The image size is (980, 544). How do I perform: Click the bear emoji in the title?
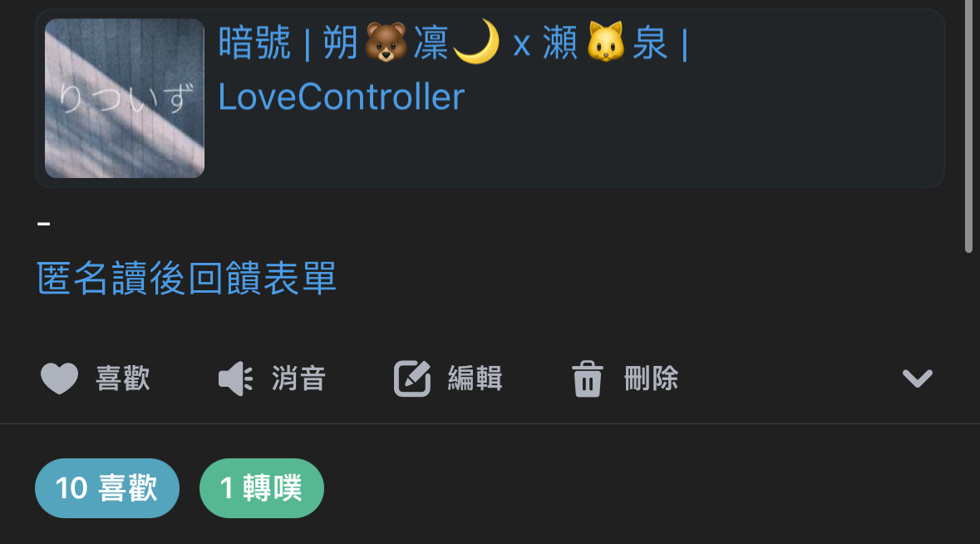(386, 42)
